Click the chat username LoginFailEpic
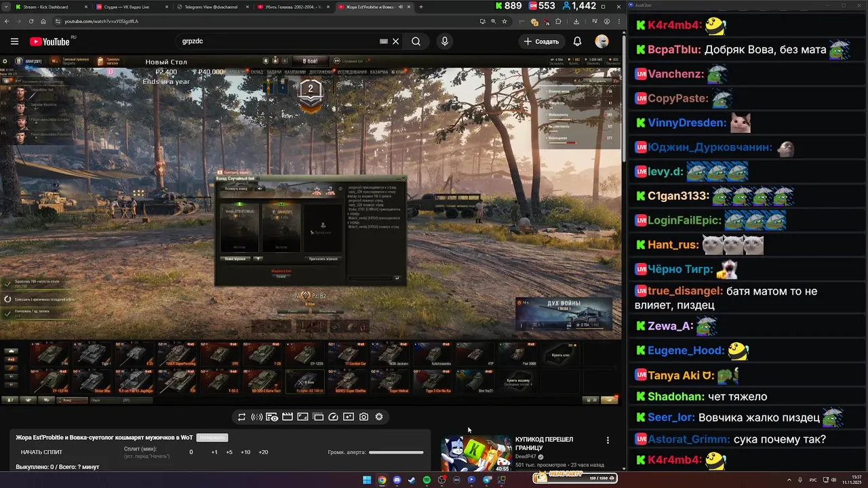This screenshot has height=488, width=868. [x=684, y=220]
